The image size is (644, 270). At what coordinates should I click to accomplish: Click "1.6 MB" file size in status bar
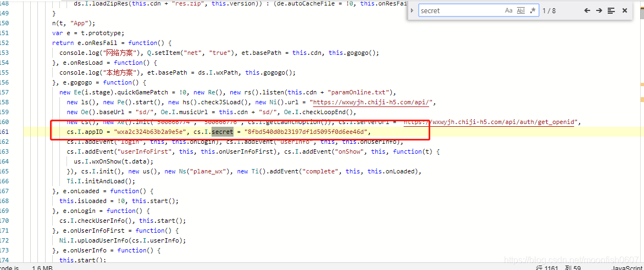pyautogui.click(x=43, y=268)
